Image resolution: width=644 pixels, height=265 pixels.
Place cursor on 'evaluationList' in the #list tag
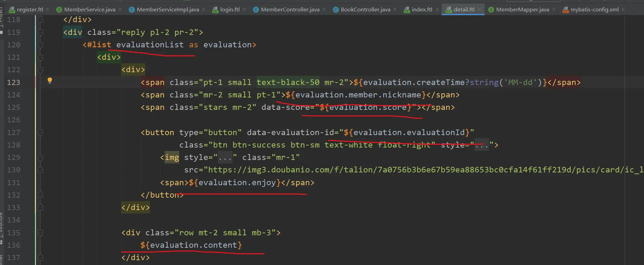[x=150, y=45]
